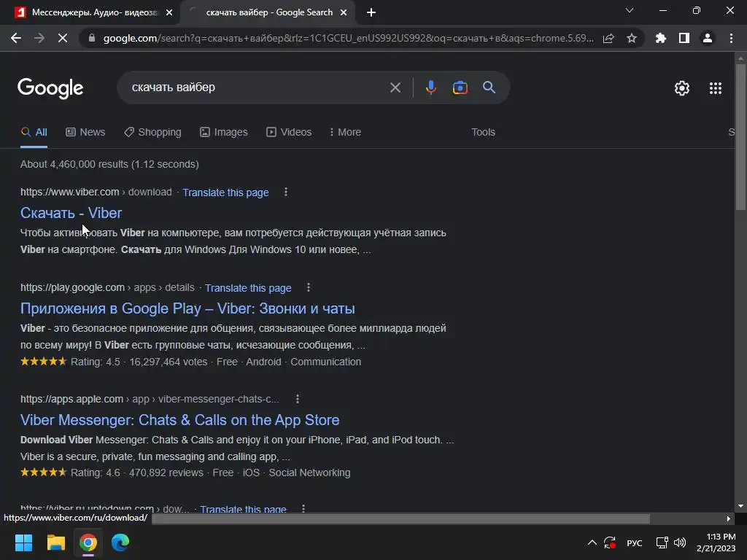Switch to Shopping results

click(x=152, y=133)
